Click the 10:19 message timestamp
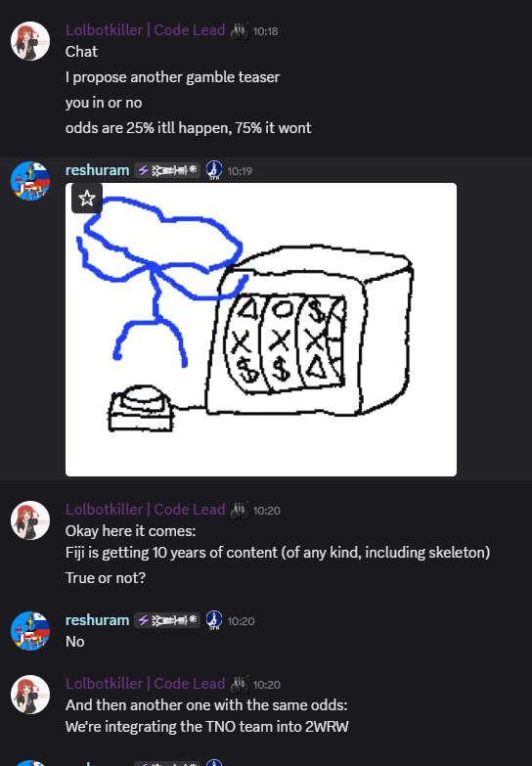 click(x=240, y=171)
